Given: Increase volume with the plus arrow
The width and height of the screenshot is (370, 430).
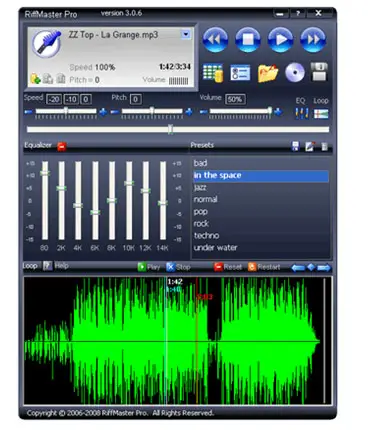Looking at the screenshot, I should click(278, 112).
